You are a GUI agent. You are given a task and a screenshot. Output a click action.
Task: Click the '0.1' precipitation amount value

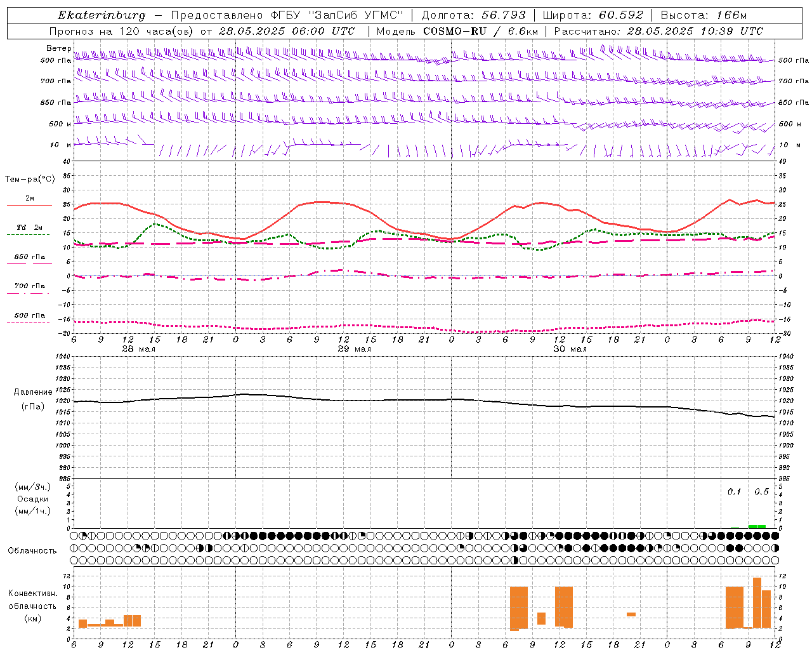(x=734, y=491)
